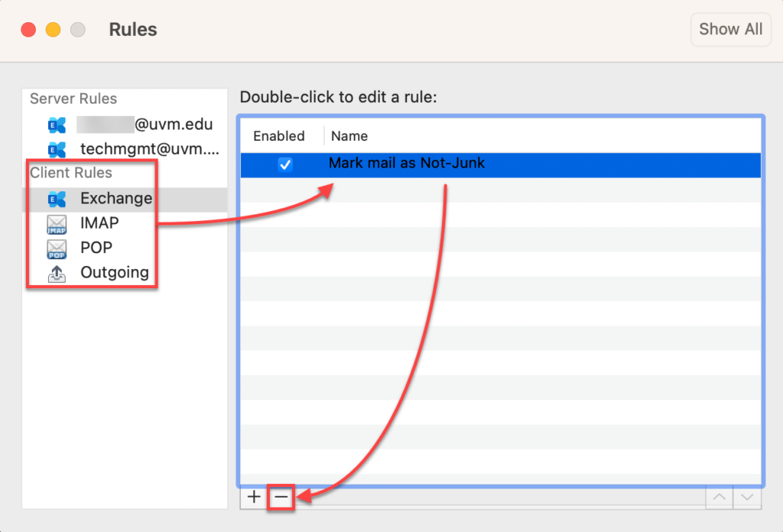The height and width of the screenshot is (532, 783).
Task: Enable the checkbox in the Enabled column
Action: (x=284, y=163)
